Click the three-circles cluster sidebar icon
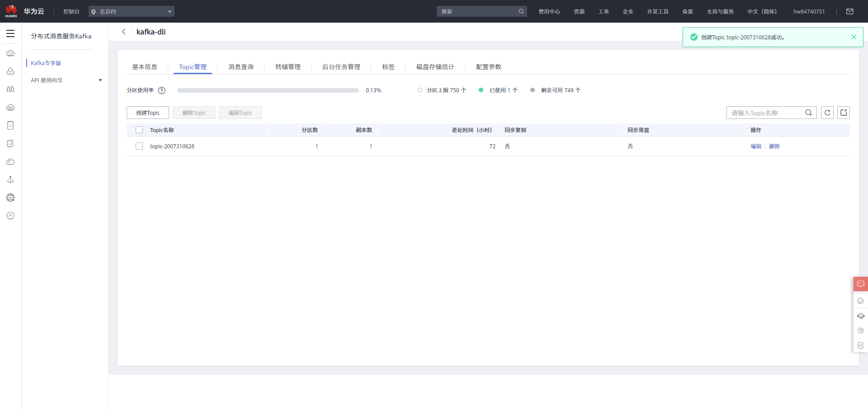This screenshot has width=868, height=411. [10, 71]
